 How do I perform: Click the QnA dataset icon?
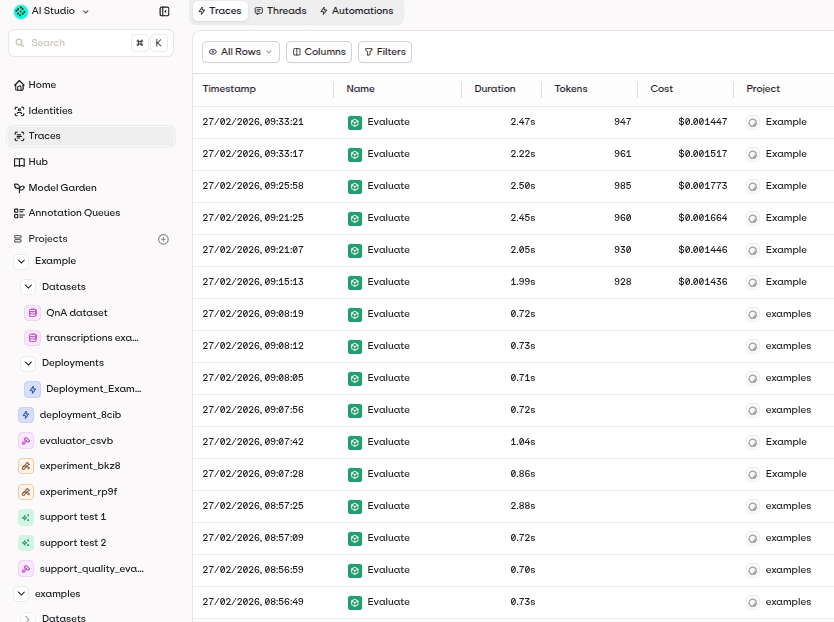(32, 313)
